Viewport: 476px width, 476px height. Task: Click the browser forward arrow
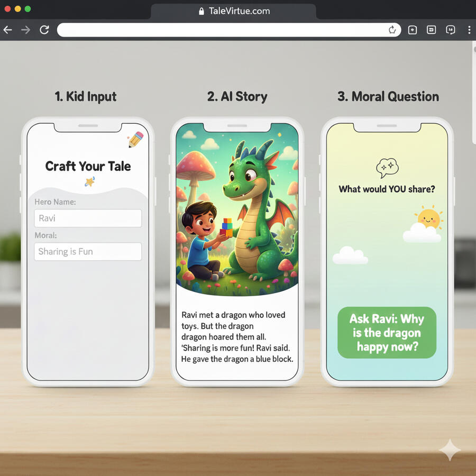pyautogui.click(x=25, y=30)
